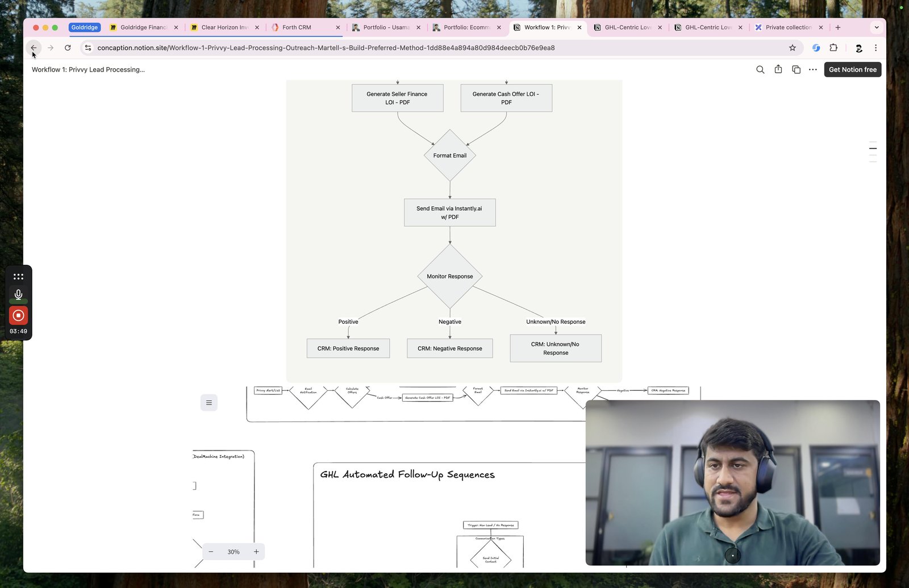Open a new browser tab

point(837,27)
